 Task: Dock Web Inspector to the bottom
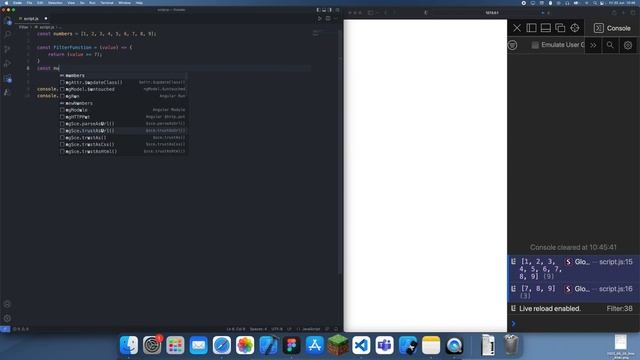point(546,28)
